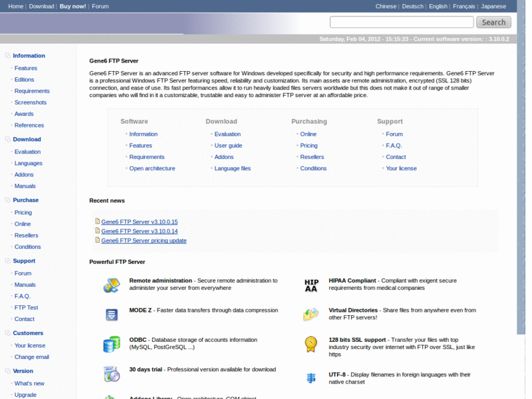Click Resellers under Purchasing column
Screen dimensions: 532x399
312,157
